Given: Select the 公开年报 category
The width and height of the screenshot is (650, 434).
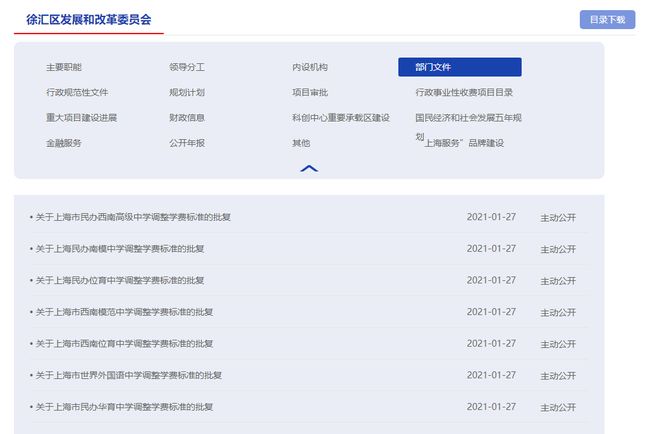Looking at the screenshot, I should 187,142.
